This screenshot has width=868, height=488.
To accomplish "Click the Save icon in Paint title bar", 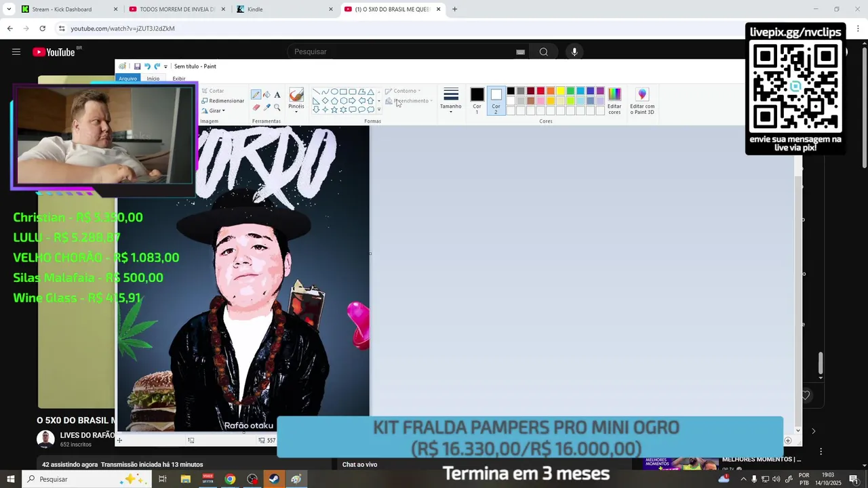I will click(x=137, y=66).
